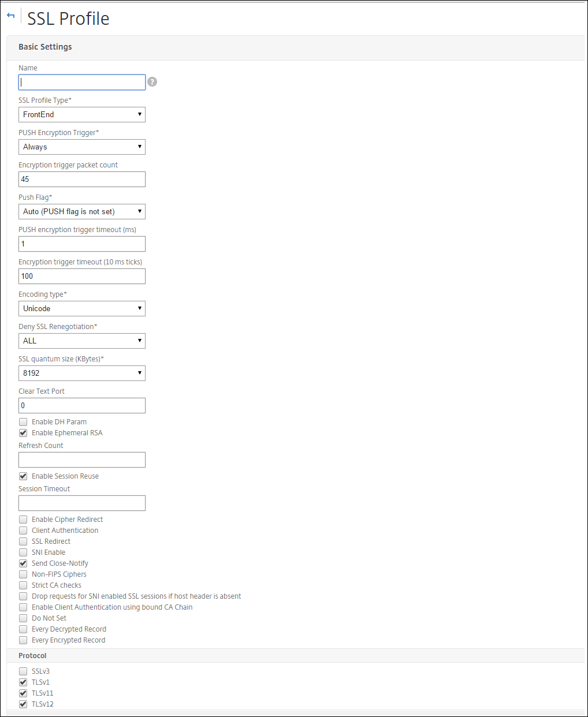
Task: Check Every Decrypted Record checkbox
Action: [x=23, y=629]
